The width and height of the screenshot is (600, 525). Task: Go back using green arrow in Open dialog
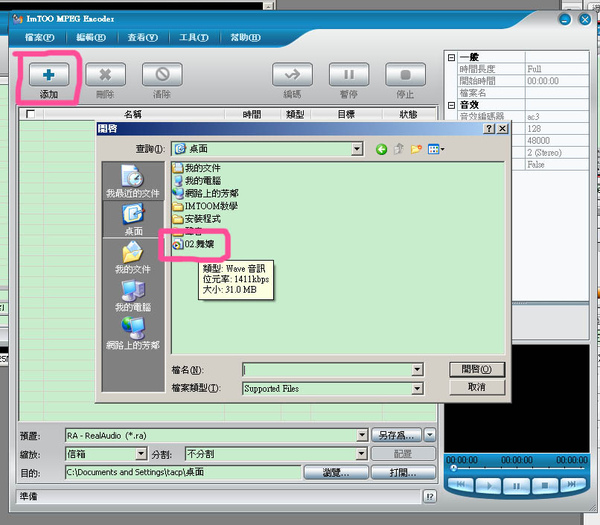[381, 149]
